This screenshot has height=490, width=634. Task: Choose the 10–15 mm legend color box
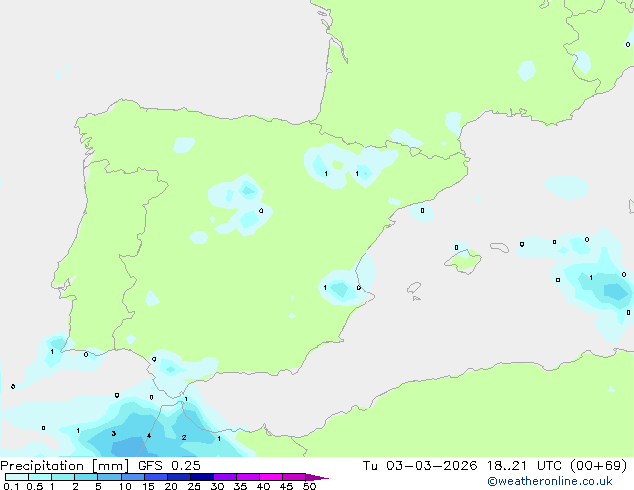133,477
